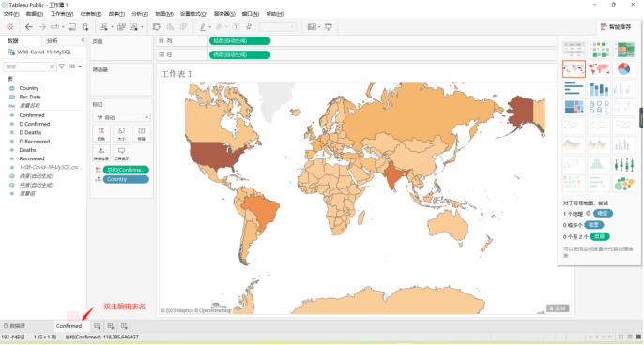Viewport: 644px width, 345px height.
Task: Open the dropdown arrow next to clear sheet icon
Action: 142,27
